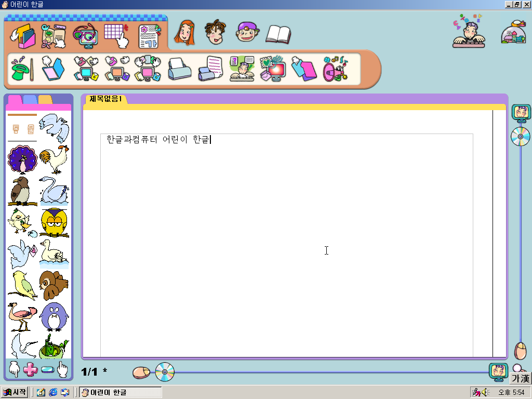Insert the brown sparrow clipart
The image size is (532, 399).
tap(54, 285)
